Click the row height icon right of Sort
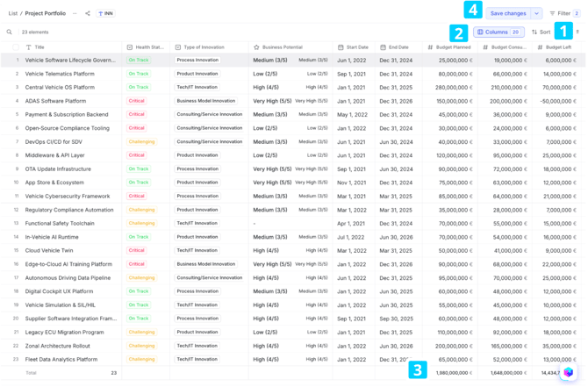 coord(577,32)
